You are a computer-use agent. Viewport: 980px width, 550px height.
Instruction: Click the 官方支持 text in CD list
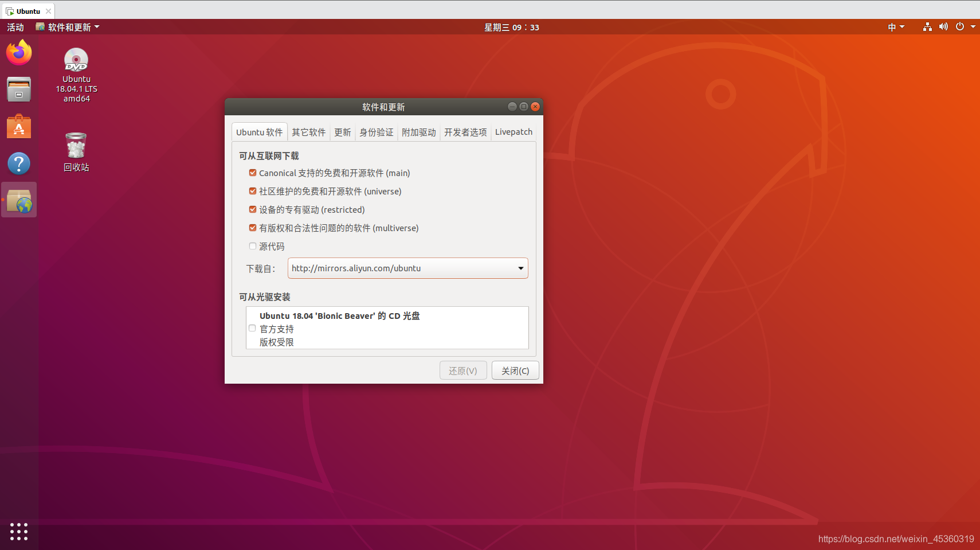[x=277, y=329]
